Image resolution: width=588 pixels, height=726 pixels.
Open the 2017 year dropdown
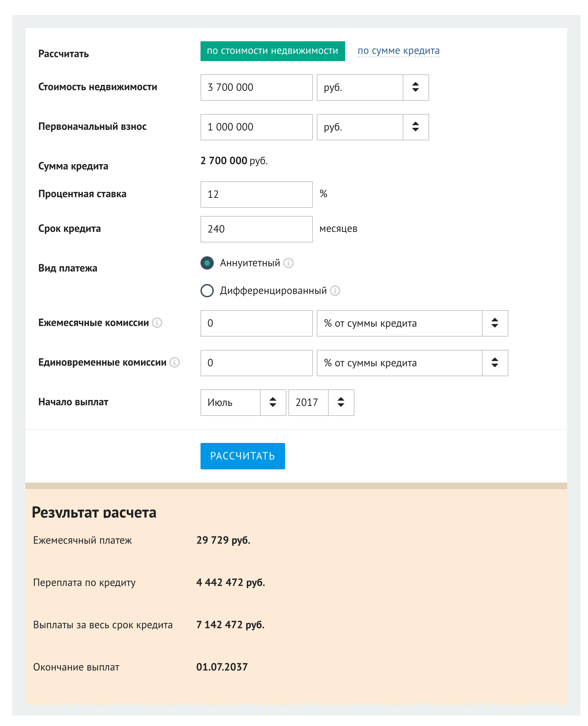tap(321, 402)
